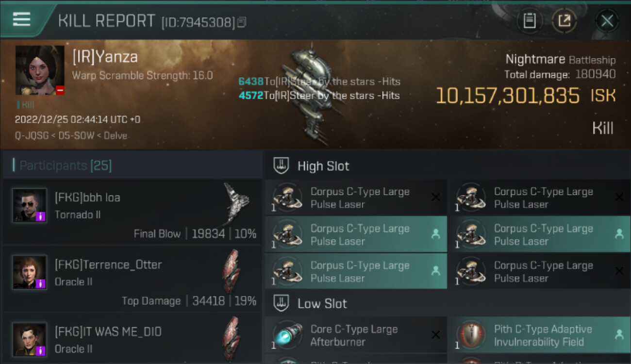Share the kill report externally
Viewport: 631px width, 364px height.
pos(564,21)
